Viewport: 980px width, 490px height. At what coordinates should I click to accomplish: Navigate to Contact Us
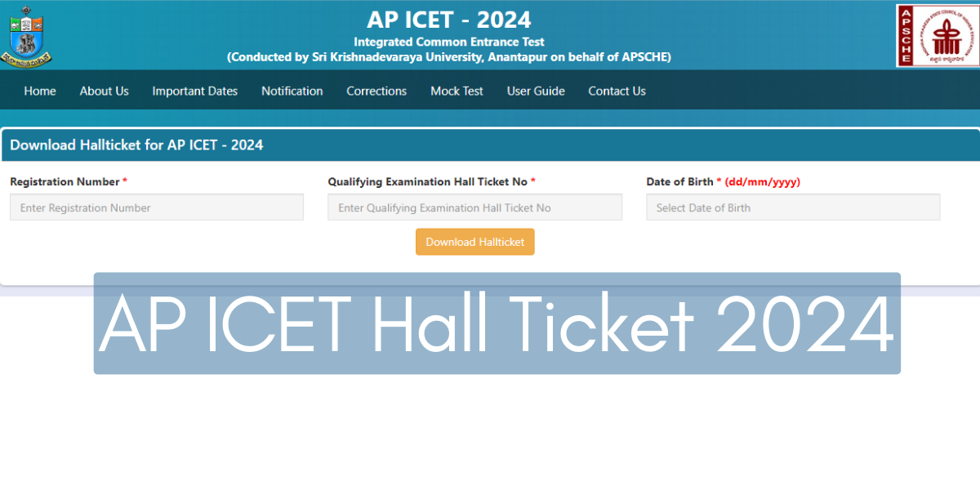click(617, 91)
